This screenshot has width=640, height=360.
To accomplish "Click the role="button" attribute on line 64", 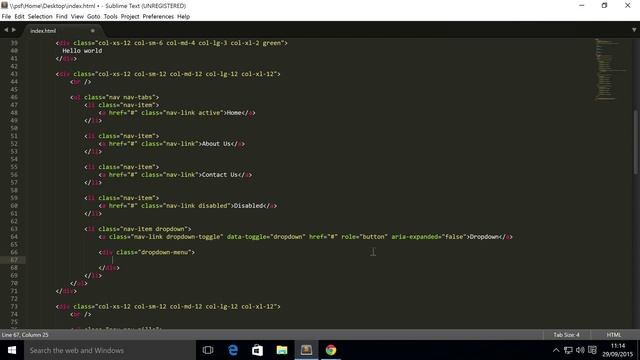I will tap(364, 237).
